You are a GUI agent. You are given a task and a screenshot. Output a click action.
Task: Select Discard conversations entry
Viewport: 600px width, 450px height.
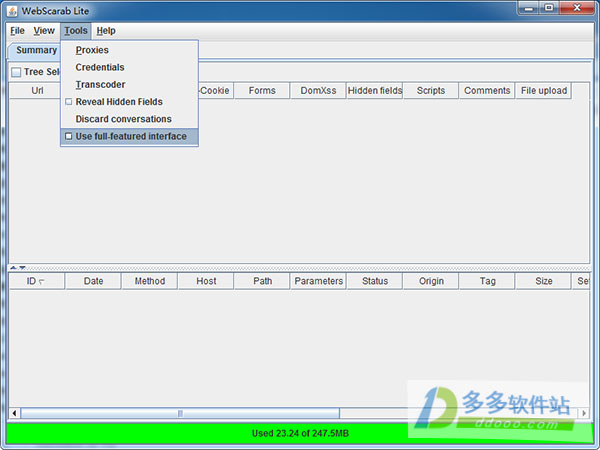pyautogui.click(x=129, y=119)
